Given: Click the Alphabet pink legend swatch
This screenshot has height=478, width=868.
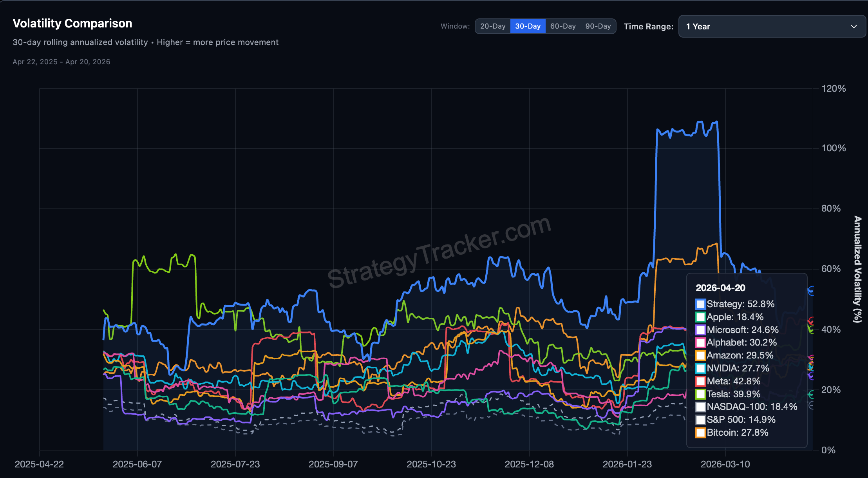Looking at the screenshot, I should [701, 342].
